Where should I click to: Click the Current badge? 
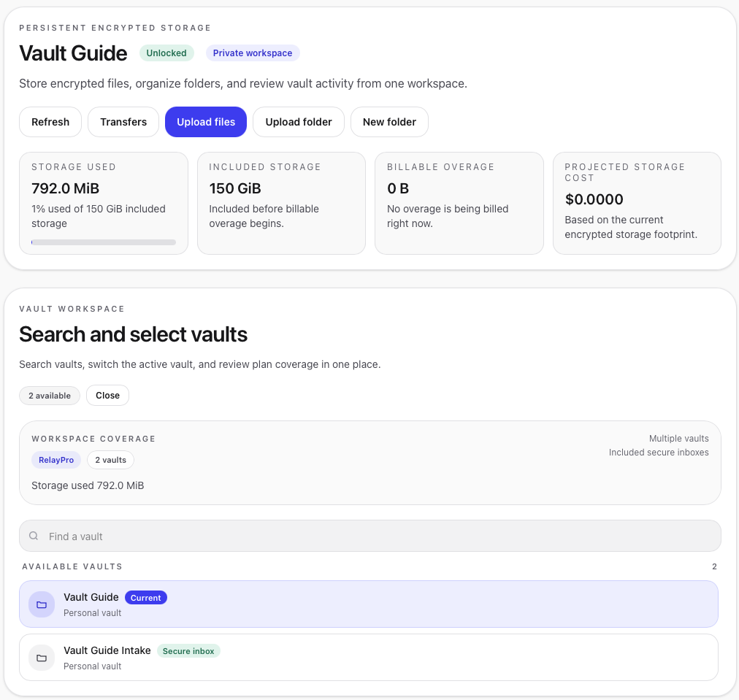(145, 598)
